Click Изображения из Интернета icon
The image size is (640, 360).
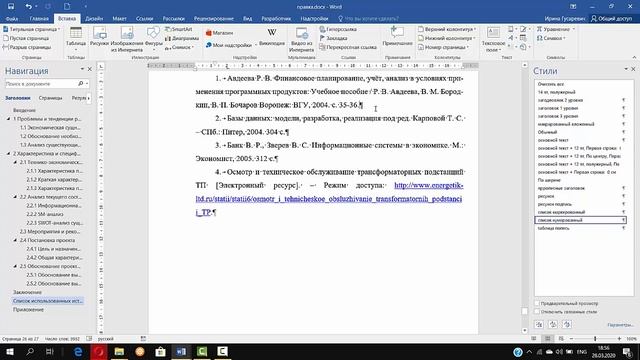[127, 39]
